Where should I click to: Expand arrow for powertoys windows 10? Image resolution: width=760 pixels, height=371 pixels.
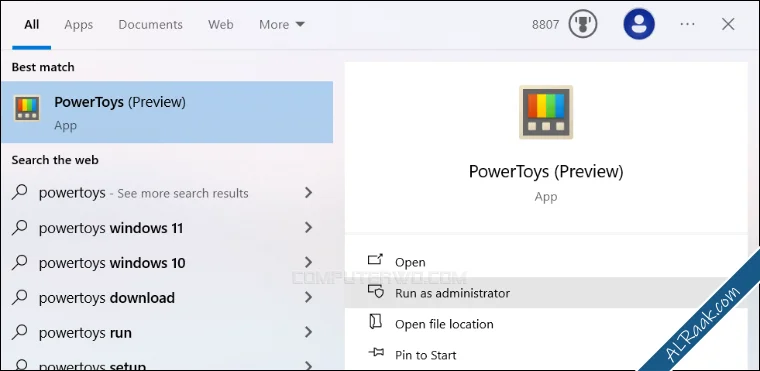tap(308, 262)
